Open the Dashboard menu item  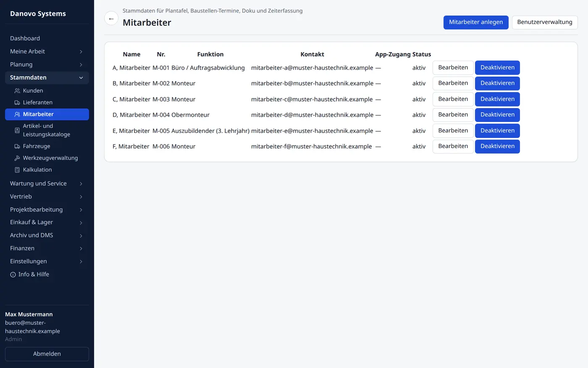[47, 38]
